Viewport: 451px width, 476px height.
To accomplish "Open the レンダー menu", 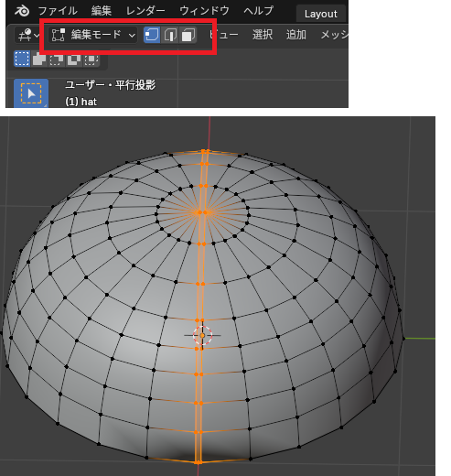I will pos(145,11).
